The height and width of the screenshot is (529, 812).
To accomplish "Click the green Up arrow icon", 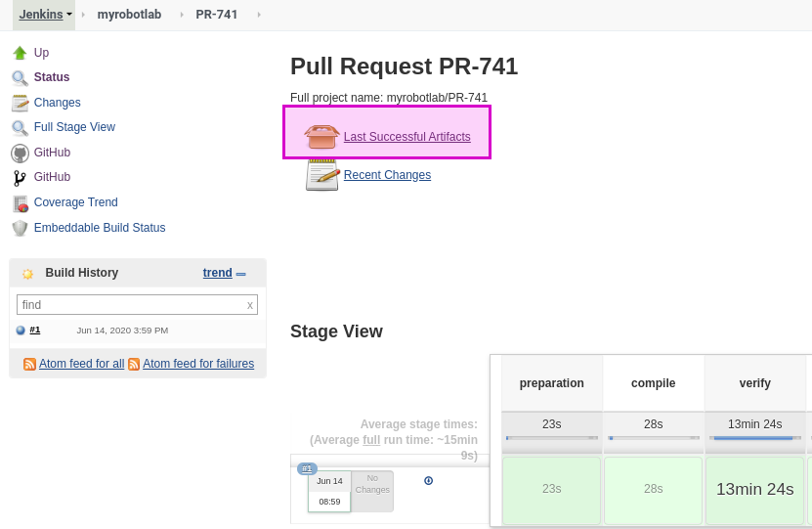I will click(20, 53).
